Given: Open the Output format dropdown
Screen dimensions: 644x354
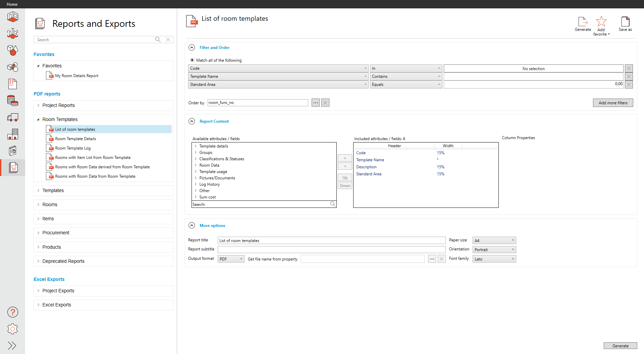Looking at the screenshot, I should (231, 259).
